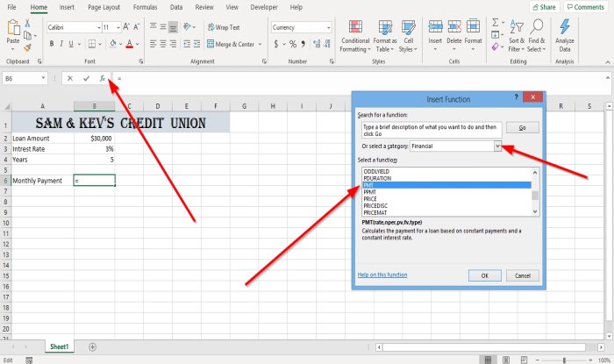Click Merge & Center
The height and width of the screenshot is (364, 614).
231,44
